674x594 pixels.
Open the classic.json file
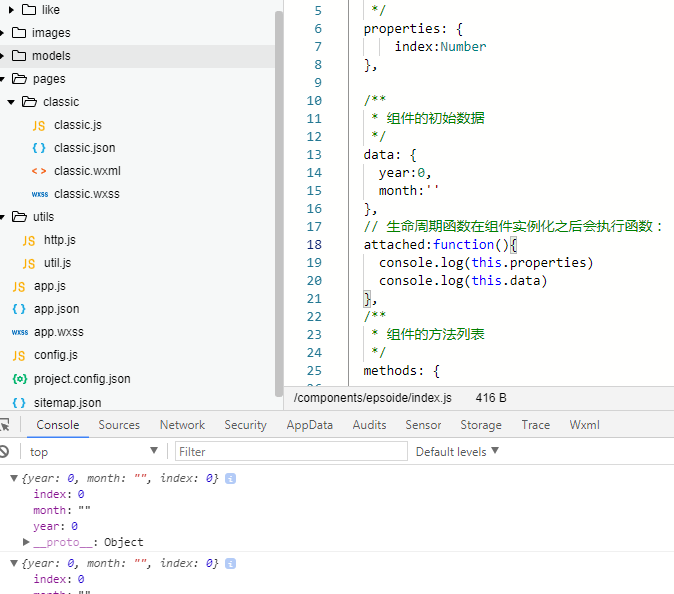[85, 148]
